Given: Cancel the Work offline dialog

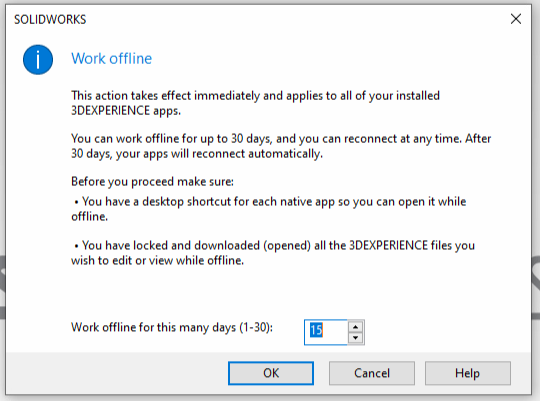Looking at the screenshot, I should pyautogui.click(x=372, y=373).
